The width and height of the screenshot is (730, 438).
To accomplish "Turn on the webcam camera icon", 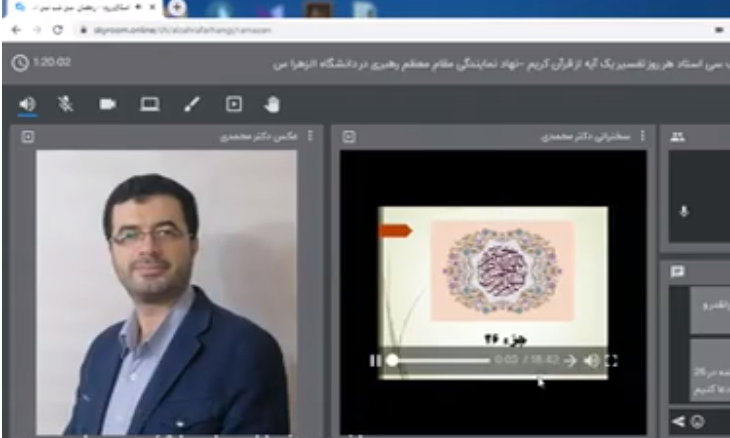I will [x=107, y=104].
